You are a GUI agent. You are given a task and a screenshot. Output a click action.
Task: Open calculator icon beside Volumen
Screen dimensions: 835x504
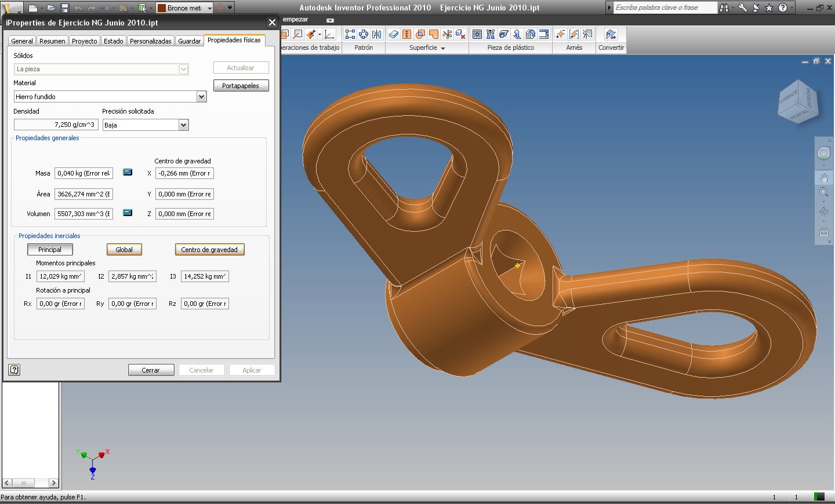[128, 213]
